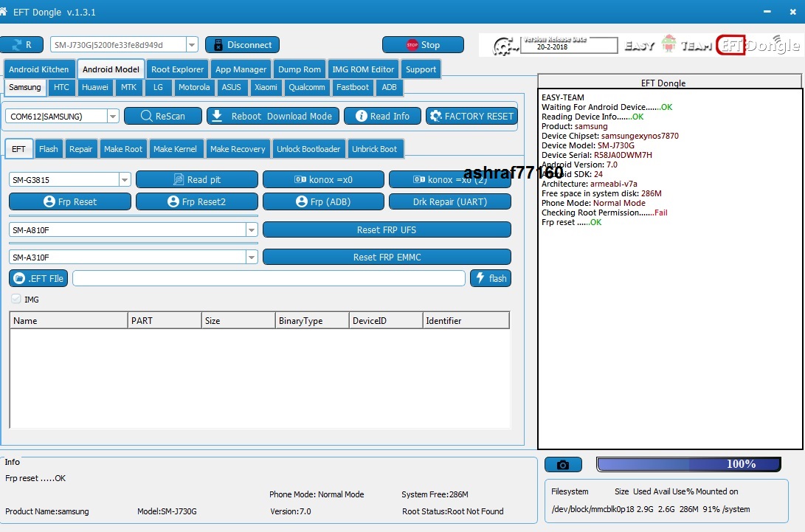Image resolution: width=805 pixels, height=532 pixels.
Task: Click the BinaryType column header
Action: coord(312,320)
